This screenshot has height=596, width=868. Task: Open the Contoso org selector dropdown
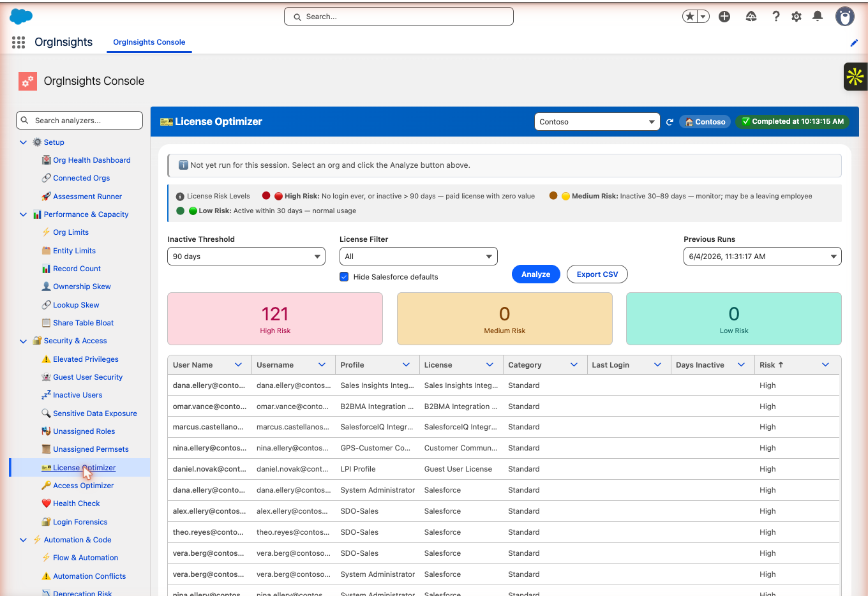coord(597,122)
